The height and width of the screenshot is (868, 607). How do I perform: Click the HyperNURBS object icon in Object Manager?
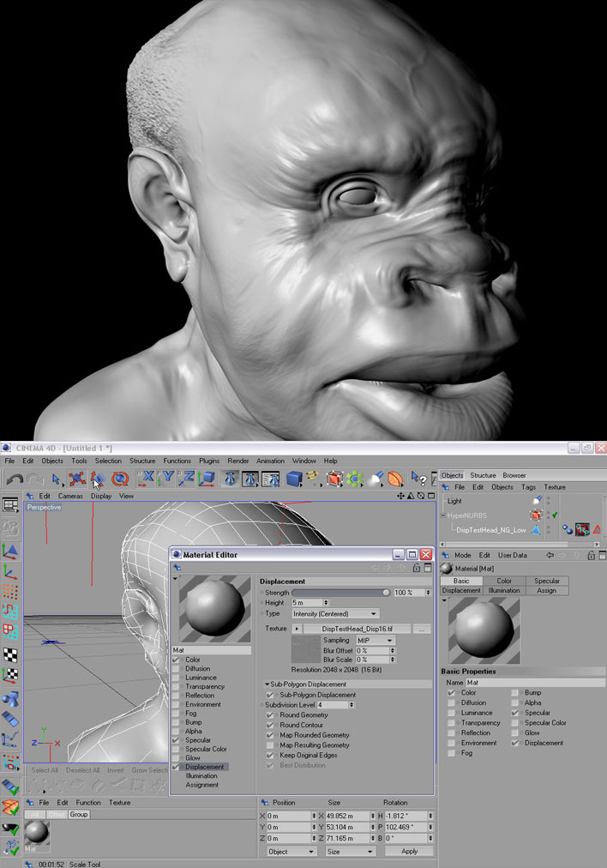(536, 515)
